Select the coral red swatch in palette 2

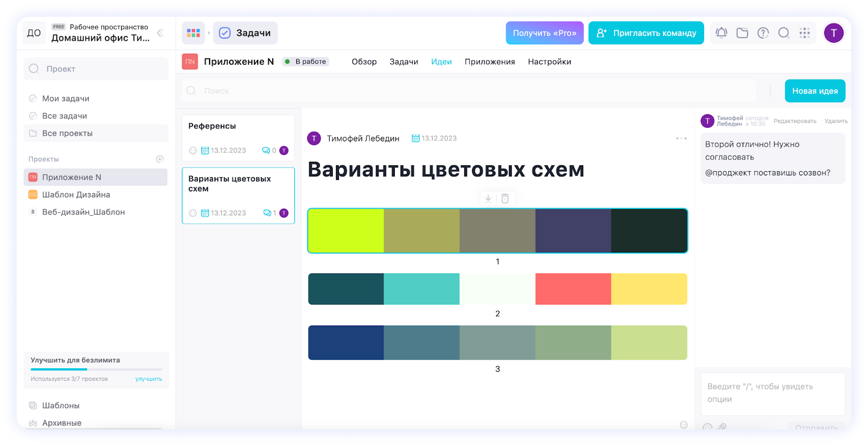click(x=573, y=289)
